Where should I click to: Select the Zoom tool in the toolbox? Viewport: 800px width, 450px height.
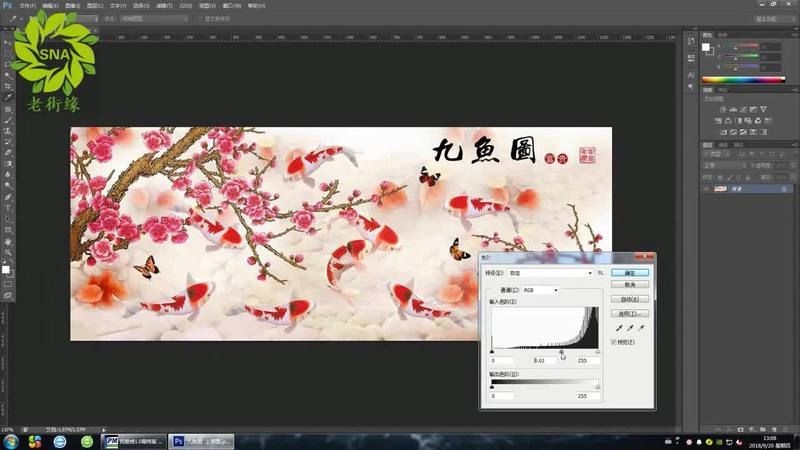8,252
